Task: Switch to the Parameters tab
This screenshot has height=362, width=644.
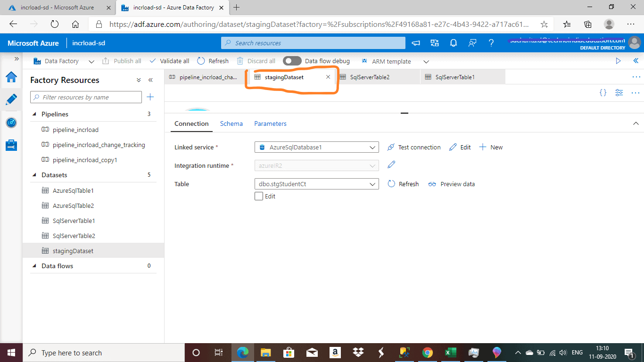Action: (271, 123)
